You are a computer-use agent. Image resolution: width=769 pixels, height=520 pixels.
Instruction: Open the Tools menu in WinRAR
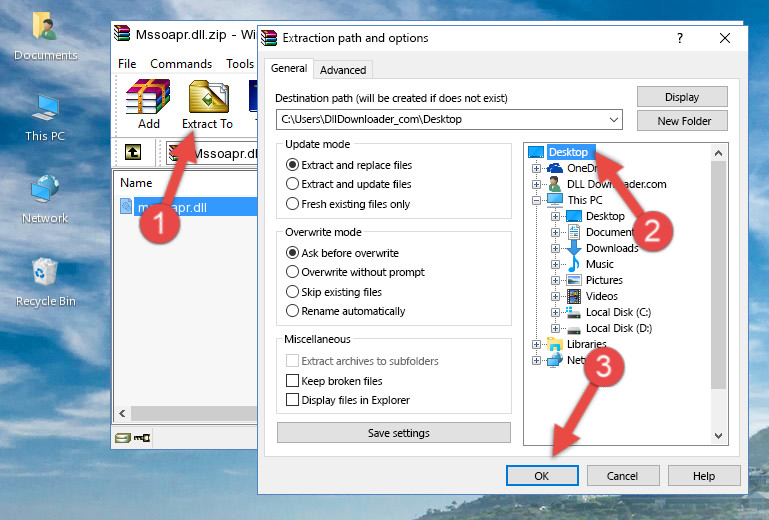(240, 64)
